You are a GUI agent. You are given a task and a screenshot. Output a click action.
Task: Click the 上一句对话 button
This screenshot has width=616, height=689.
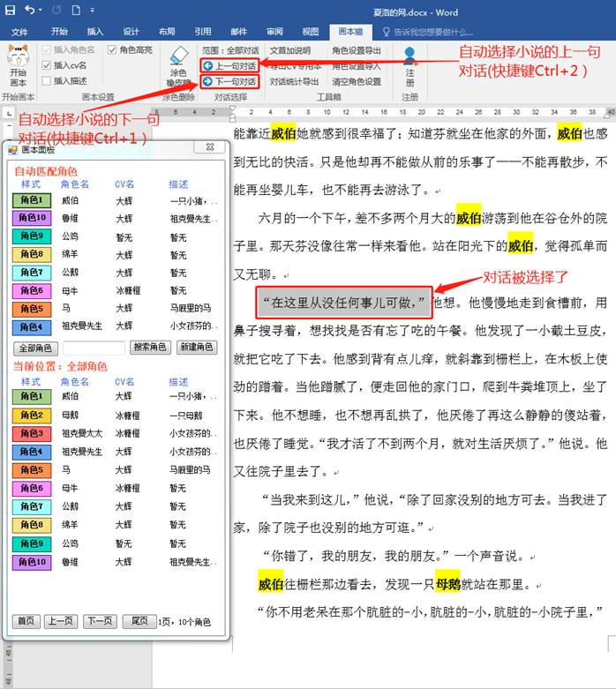230,66
